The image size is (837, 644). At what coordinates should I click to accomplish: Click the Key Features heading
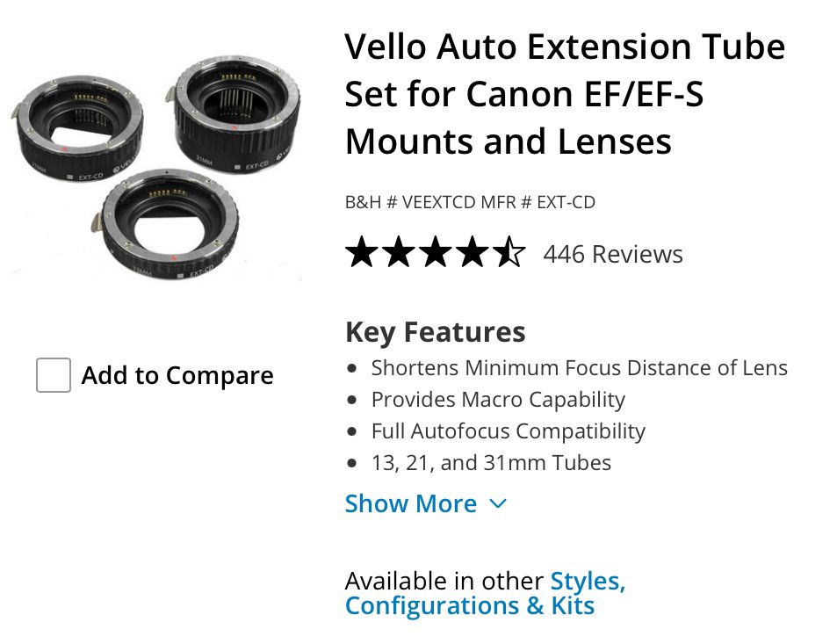[435, 332]
